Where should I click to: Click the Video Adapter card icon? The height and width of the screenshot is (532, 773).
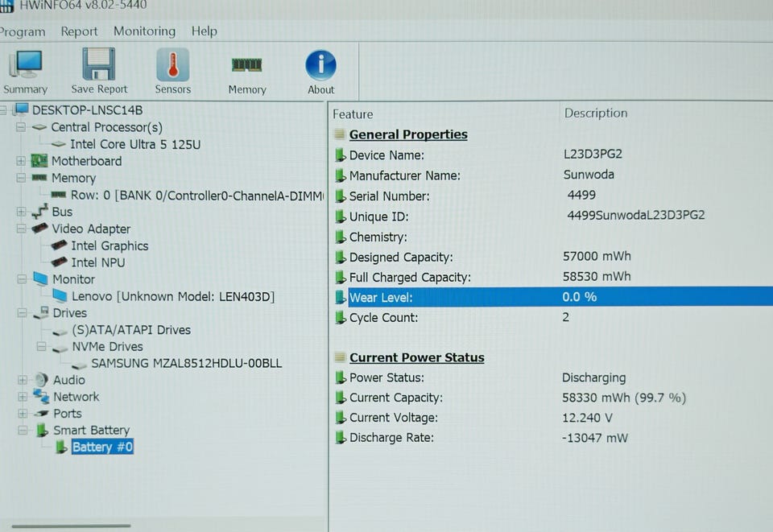click(x=39, y=228)
